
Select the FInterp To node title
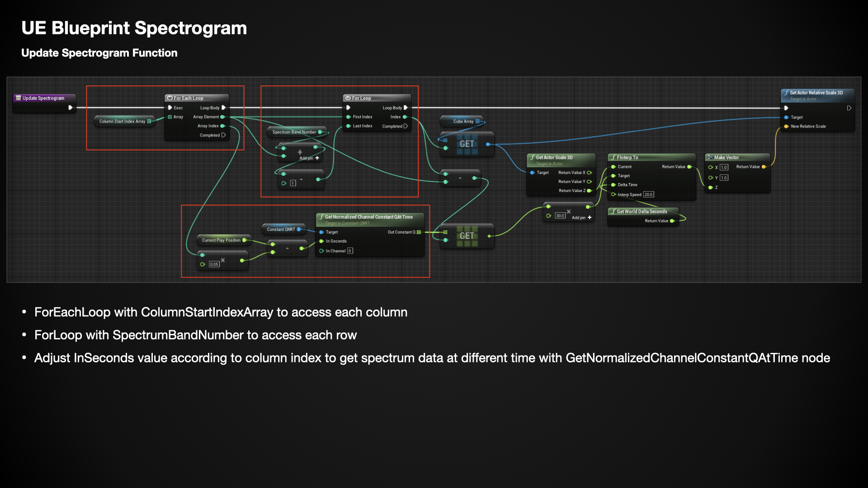point(627,157)
